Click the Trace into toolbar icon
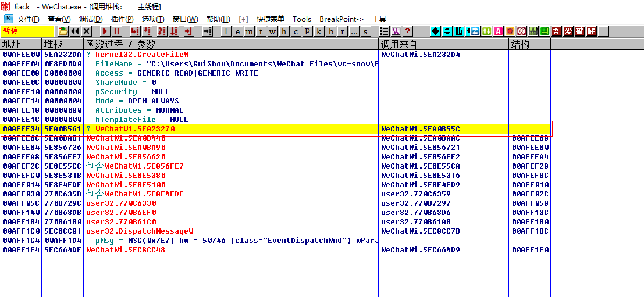Image resolution: width=644 pixels, height=297 pixels. (162, 31)
